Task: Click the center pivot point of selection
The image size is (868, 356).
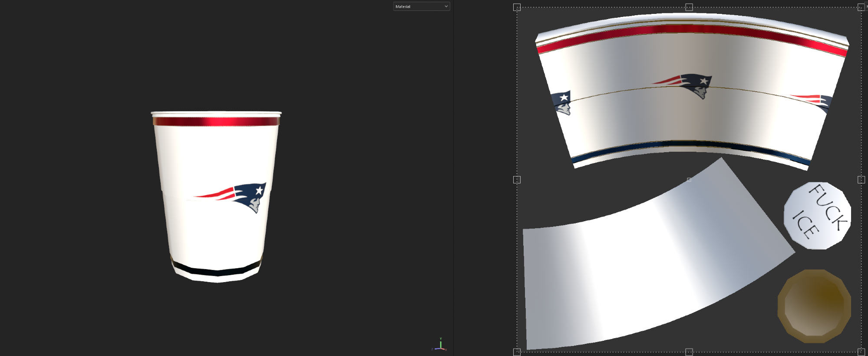Action: point(689,180)
